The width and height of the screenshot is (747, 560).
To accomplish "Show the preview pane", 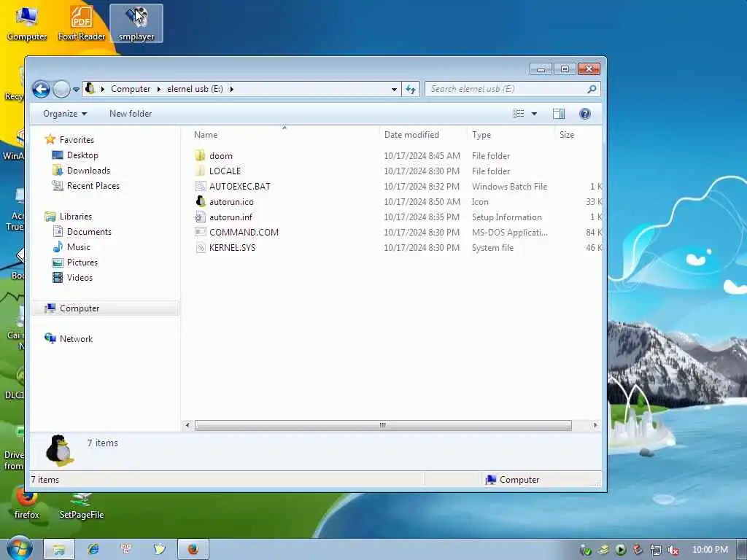I will (558, 113).
